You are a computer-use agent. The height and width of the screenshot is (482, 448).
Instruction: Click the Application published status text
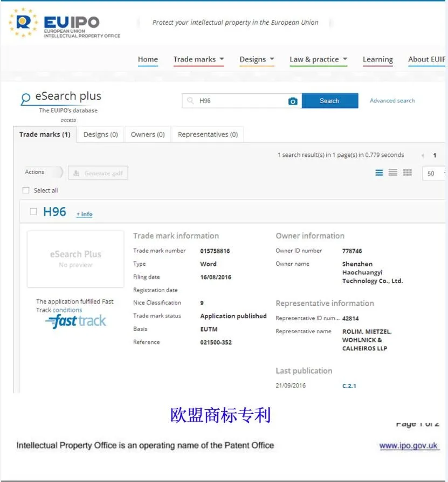(233, 316)
